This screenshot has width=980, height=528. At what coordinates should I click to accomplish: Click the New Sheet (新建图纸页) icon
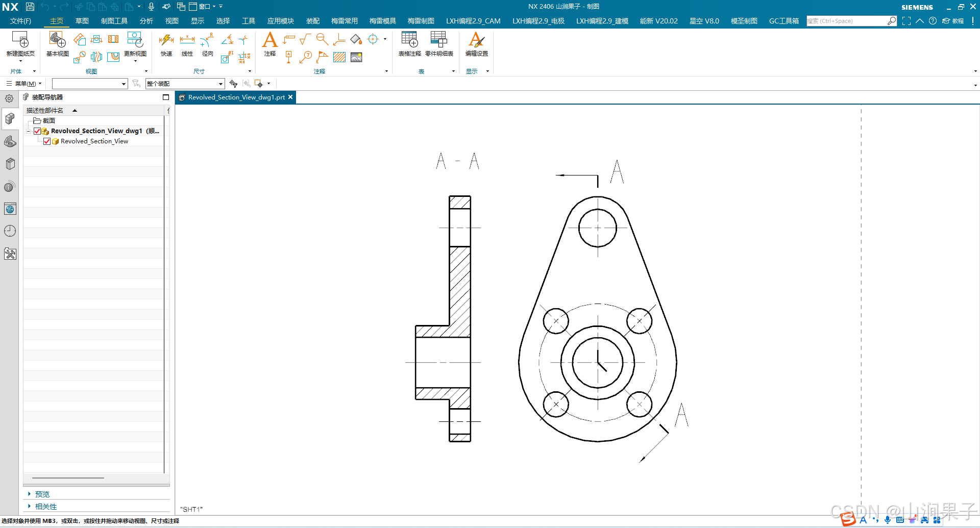tap(20, 40)
